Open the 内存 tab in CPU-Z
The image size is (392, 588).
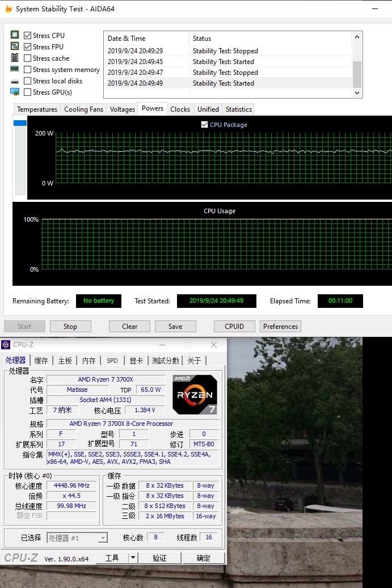pos(89,361)
